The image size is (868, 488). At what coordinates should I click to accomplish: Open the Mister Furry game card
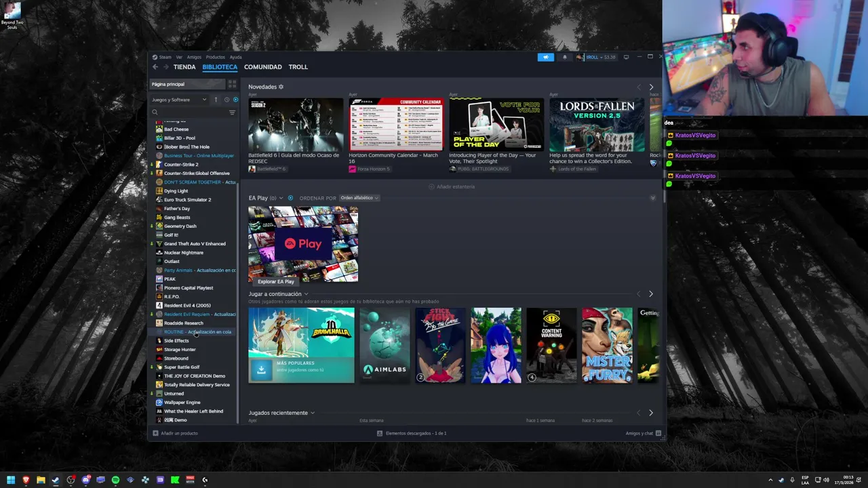(x=607, y=345)
